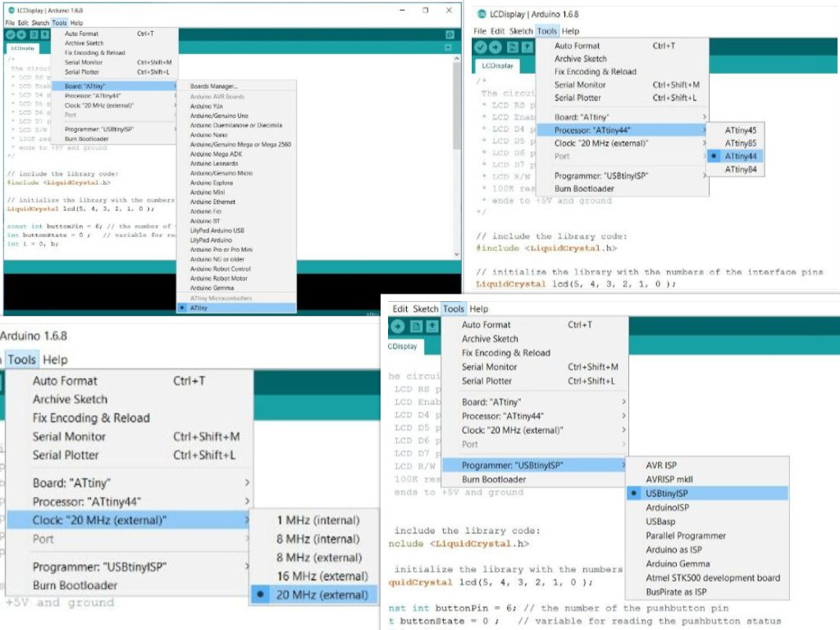The image size is (840, 630).
Task: Select ATtiny45 in the Processor submenu
Action: click(x=735, y=130)
